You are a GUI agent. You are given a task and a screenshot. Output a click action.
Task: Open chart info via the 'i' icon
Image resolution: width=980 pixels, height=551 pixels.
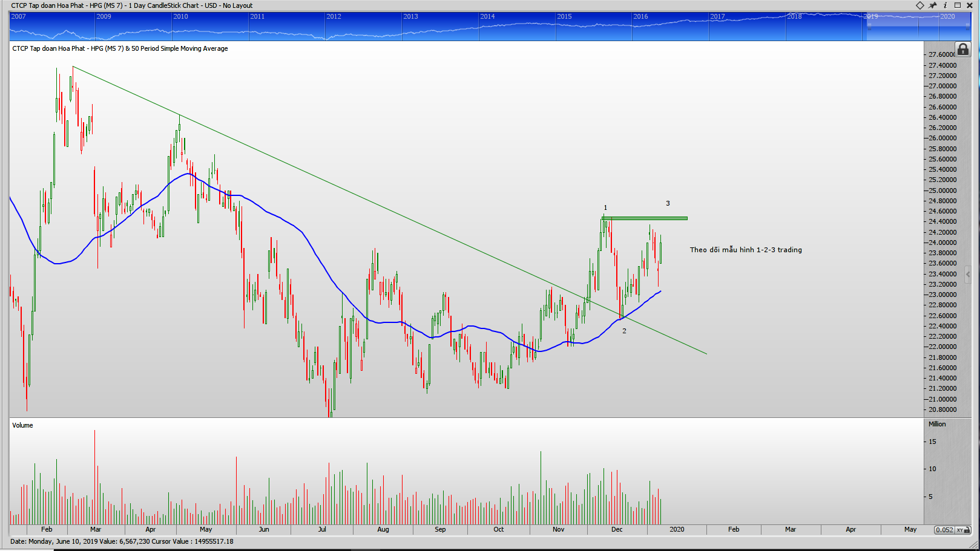click(945, 5)
